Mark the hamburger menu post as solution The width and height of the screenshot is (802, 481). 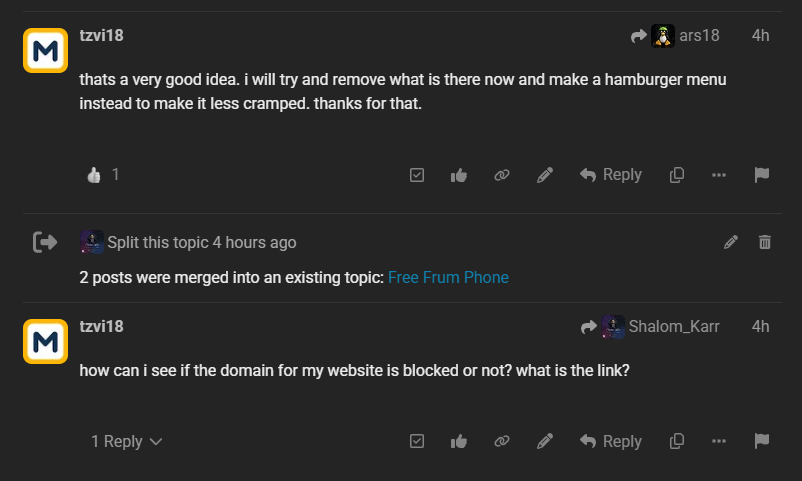coord(417,175)
